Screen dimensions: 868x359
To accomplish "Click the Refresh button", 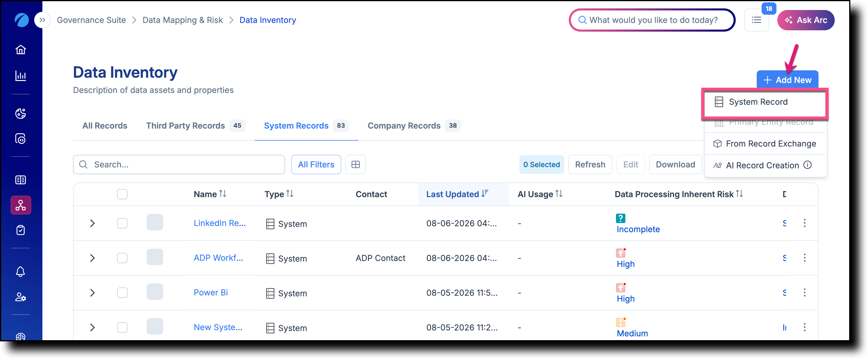I will (590, 164).
